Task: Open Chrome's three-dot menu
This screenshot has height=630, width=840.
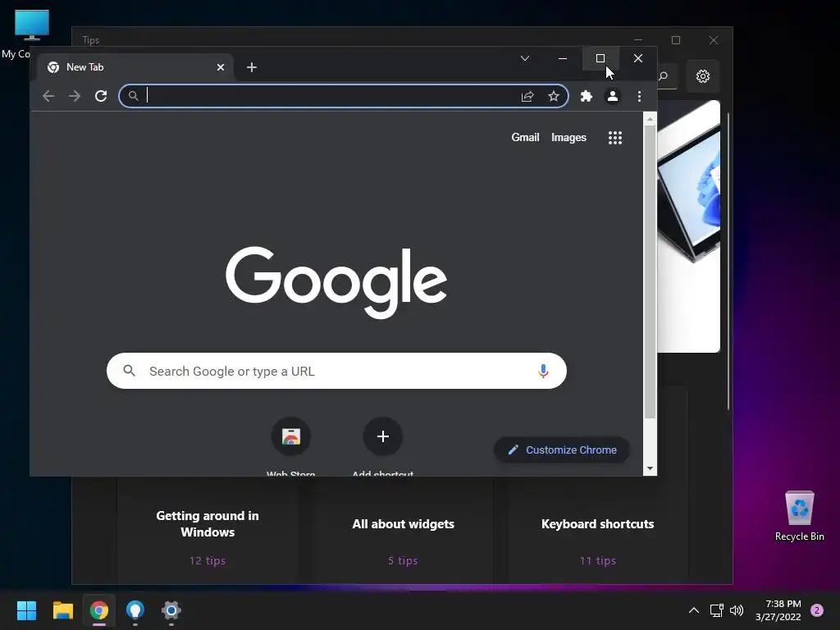Action: [x=639, y=96]
